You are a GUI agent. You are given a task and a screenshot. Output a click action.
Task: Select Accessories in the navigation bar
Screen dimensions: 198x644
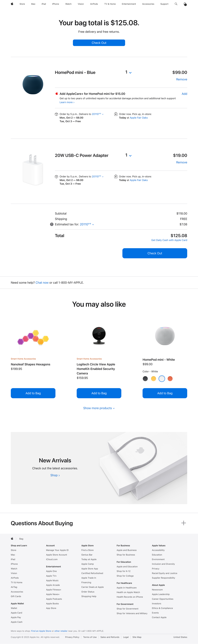(148, 4)
